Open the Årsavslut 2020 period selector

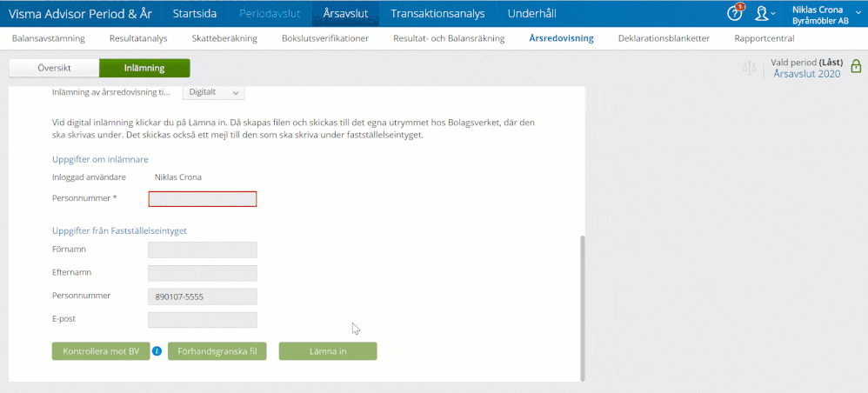(x=806, y=74)
